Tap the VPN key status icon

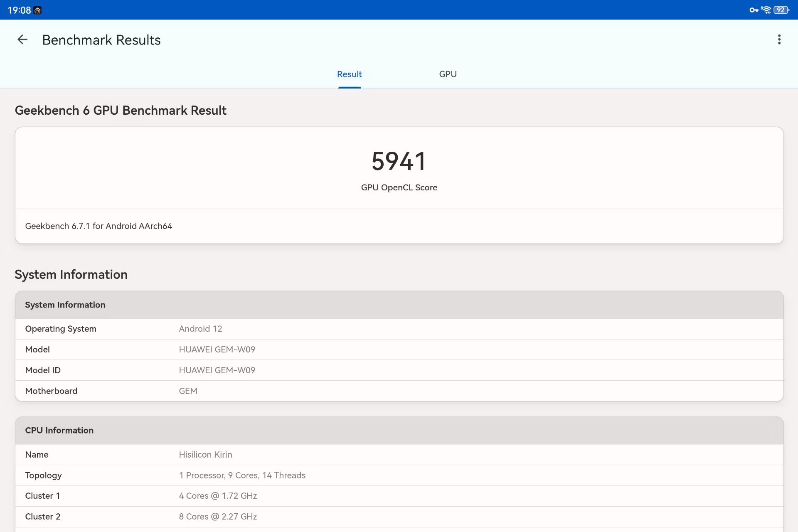754,10
